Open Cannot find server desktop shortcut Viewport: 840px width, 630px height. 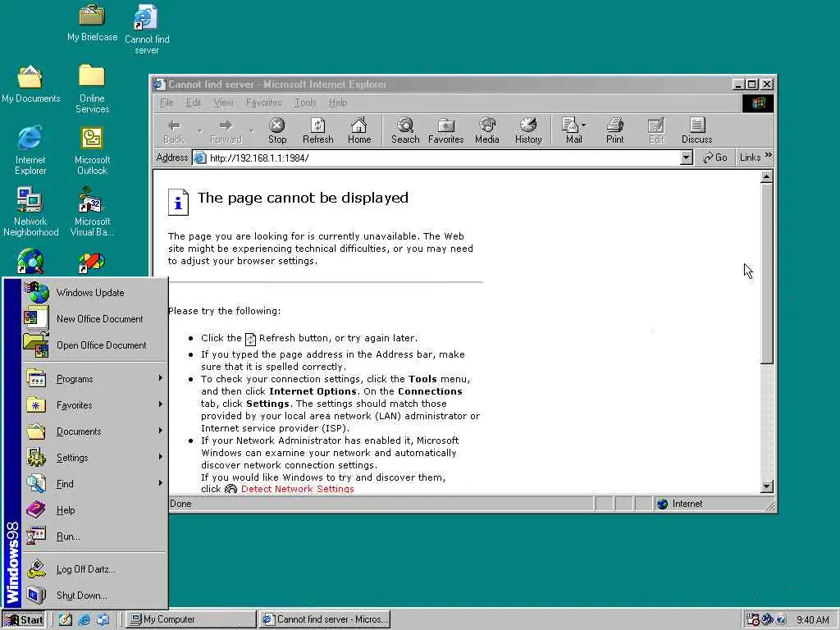(x=147, y=30)
